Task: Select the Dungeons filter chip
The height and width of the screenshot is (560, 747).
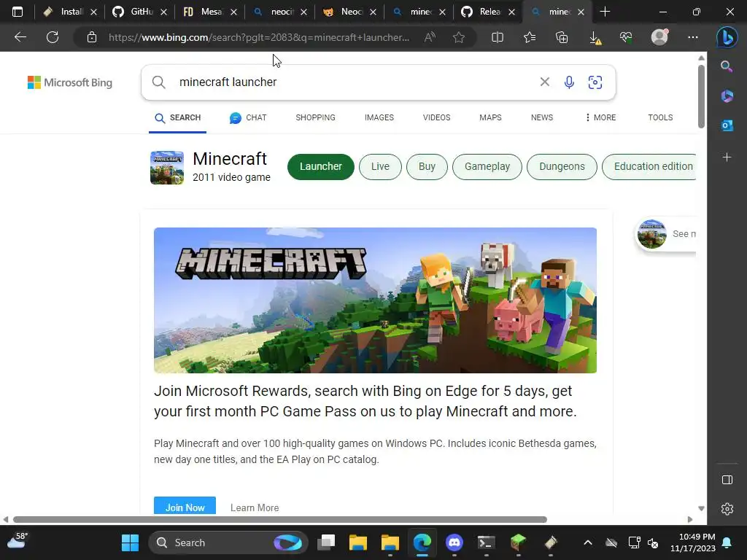Action: click(562, 167)
